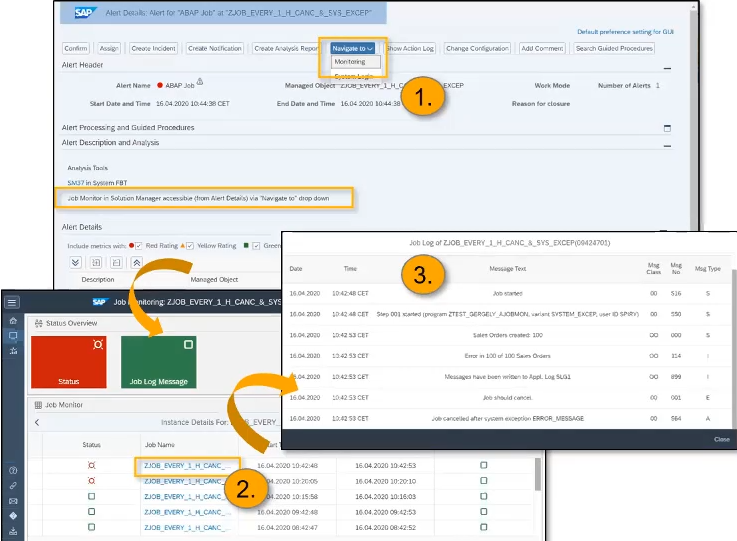
Task: Click the red Status tile
Action: 68,361
